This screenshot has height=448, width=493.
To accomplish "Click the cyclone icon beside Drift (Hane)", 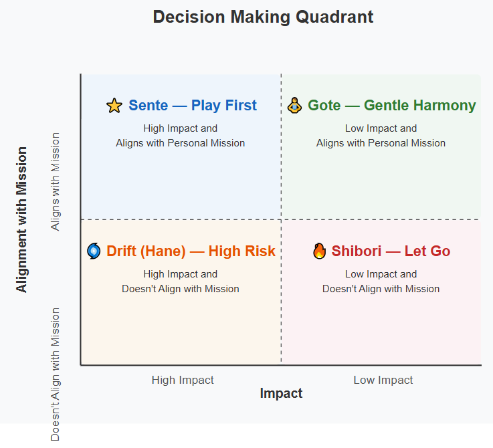I will pyautogui.click(x=94, y=251).
